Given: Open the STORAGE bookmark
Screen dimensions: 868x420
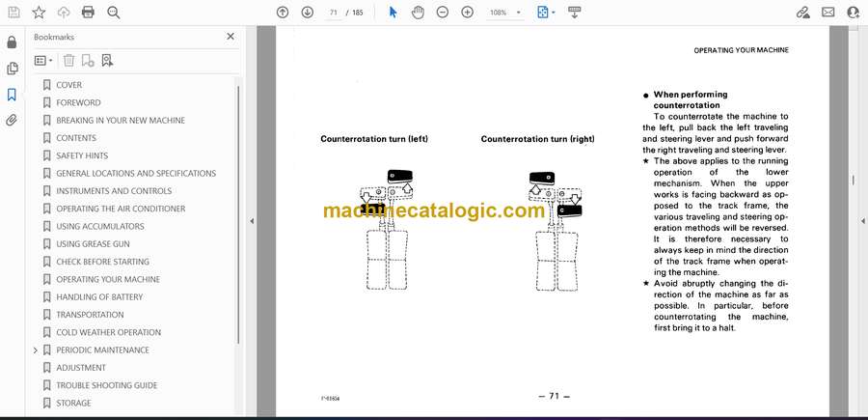Looking at the screenshot, I should 73,403.
